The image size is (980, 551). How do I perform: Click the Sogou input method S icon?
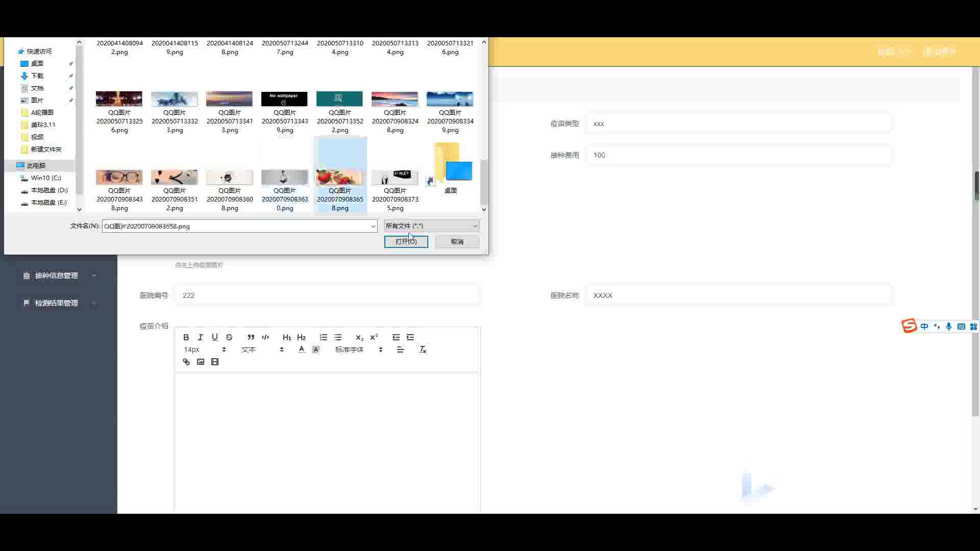(909, 326)
